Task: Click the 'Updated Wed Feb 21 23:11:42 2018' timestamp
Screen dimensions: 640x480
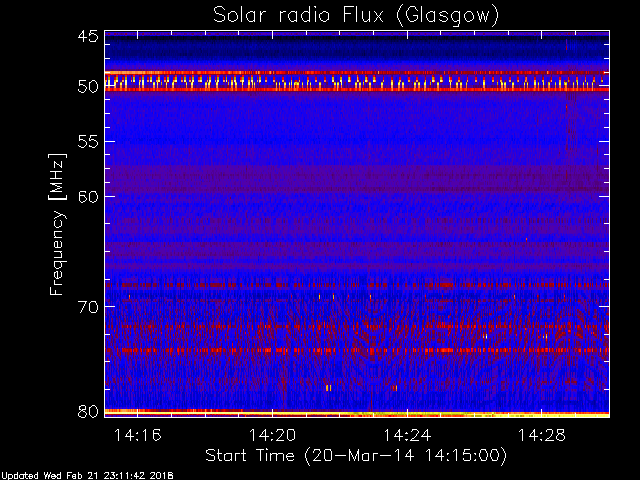Action: coord(87,476)
